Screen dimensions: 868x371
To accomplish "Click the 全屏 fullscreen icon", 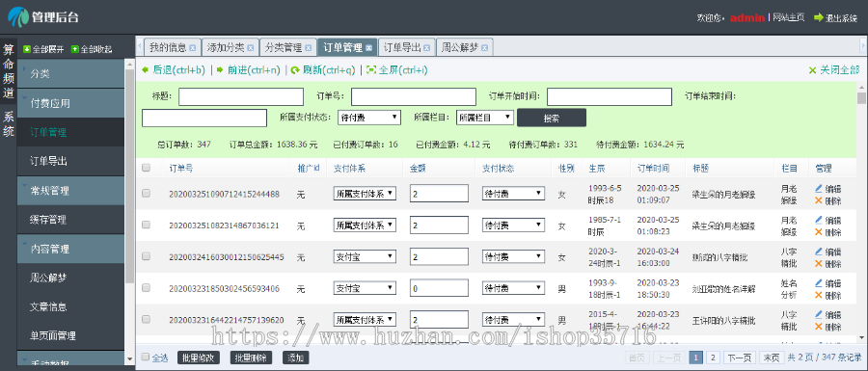I will pyautogui.click(x=371, y=70).
